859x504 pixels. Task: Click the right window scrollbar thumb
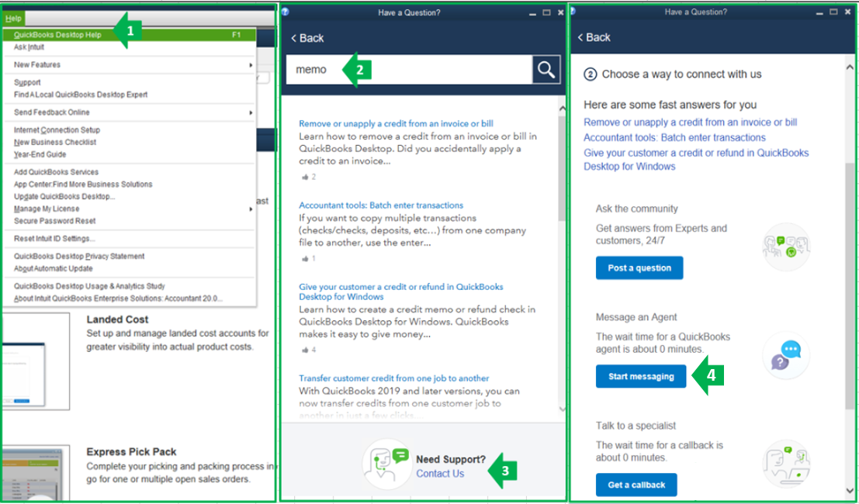coord(850,285)
